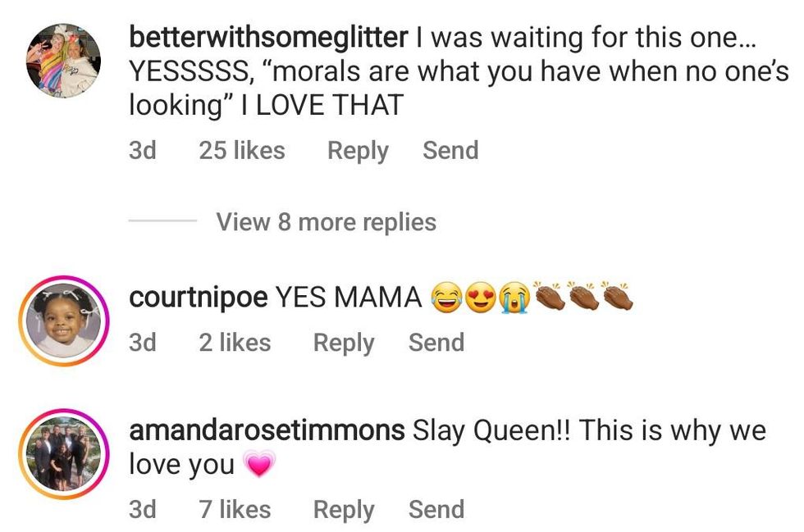804x532 pixels.
Task: Send courtnipoe's comment
Action: click(x=436, y=343)
